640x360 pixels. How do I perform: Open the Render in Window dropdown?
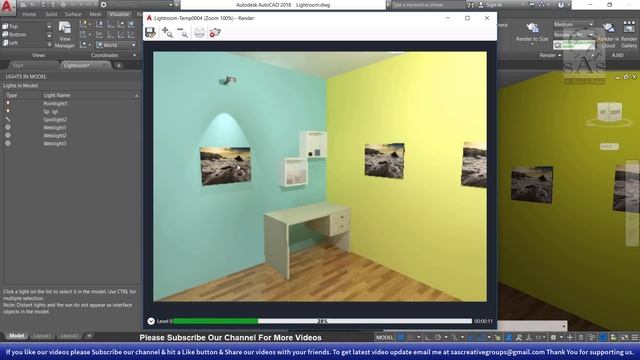(573, 35)
